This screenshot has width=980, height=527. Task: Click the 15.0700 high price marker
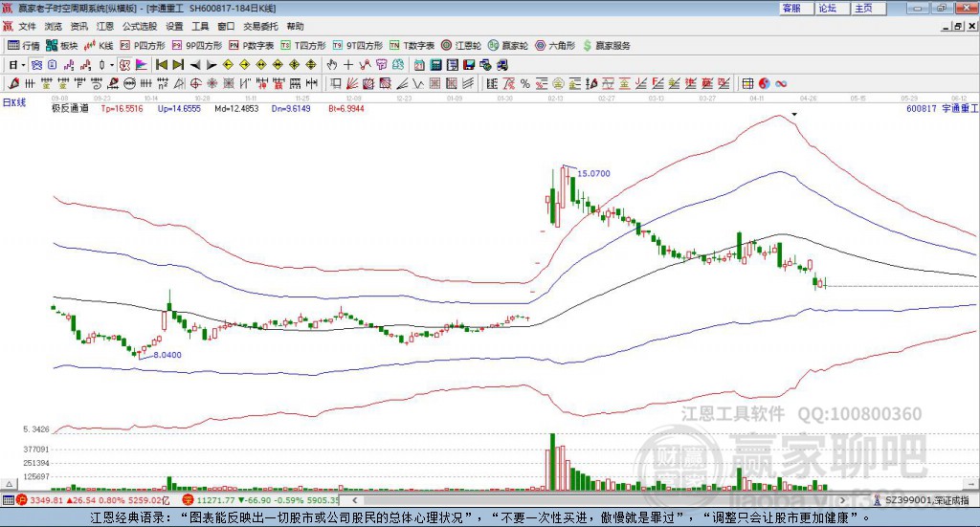(x=593, y=173)
